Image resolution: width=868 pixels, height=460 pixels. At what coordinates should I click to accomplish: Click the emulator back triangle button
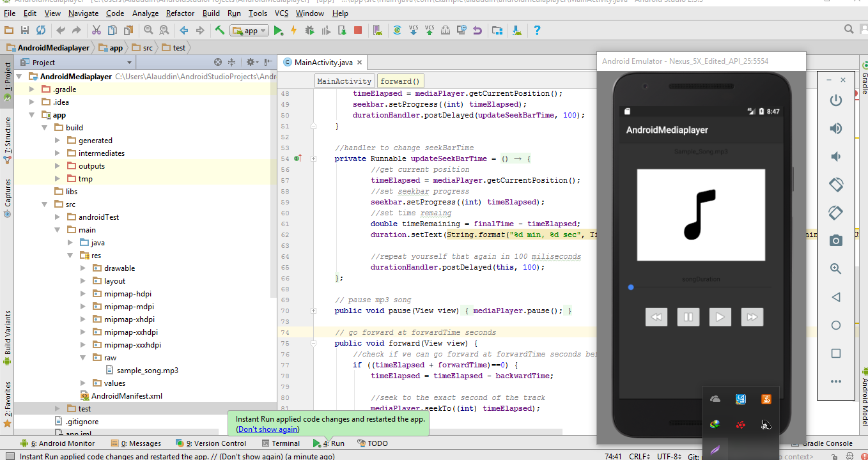[x=835, y=297]
